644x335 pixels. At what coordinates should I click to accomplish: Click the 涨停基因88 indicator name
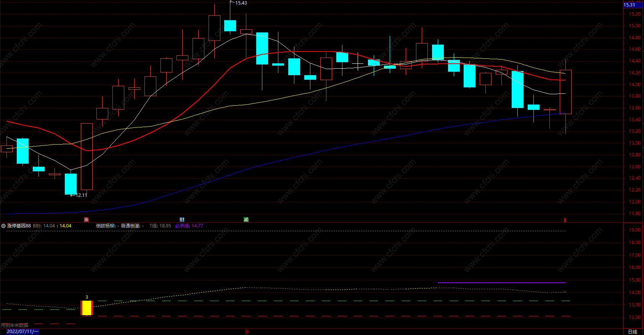19,226
